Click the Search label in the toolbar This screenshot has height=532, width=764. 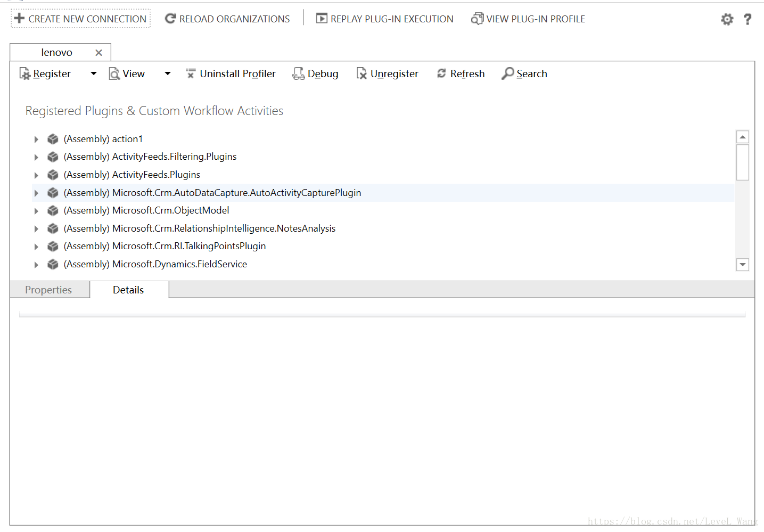point(532,73)
